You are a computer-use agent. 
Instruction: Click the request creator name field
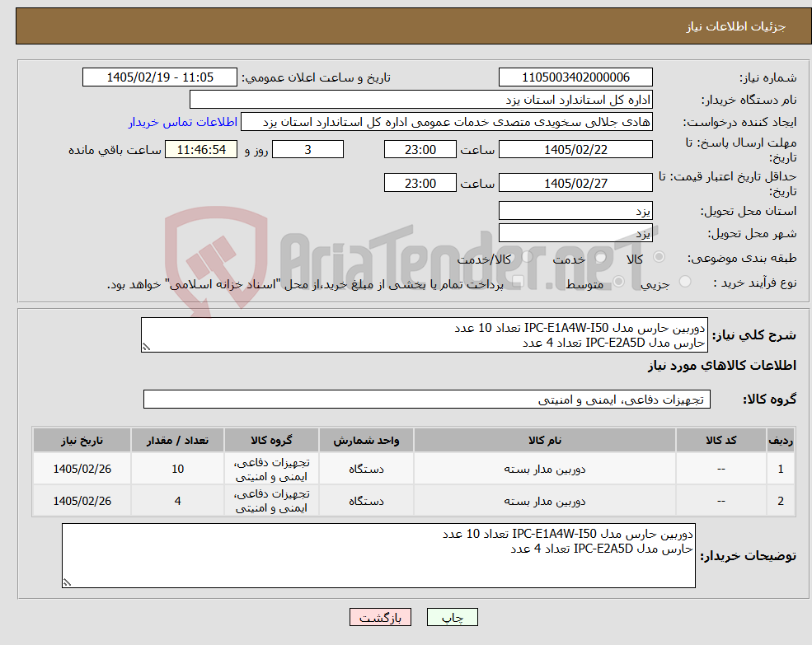(x=446, y=122)
